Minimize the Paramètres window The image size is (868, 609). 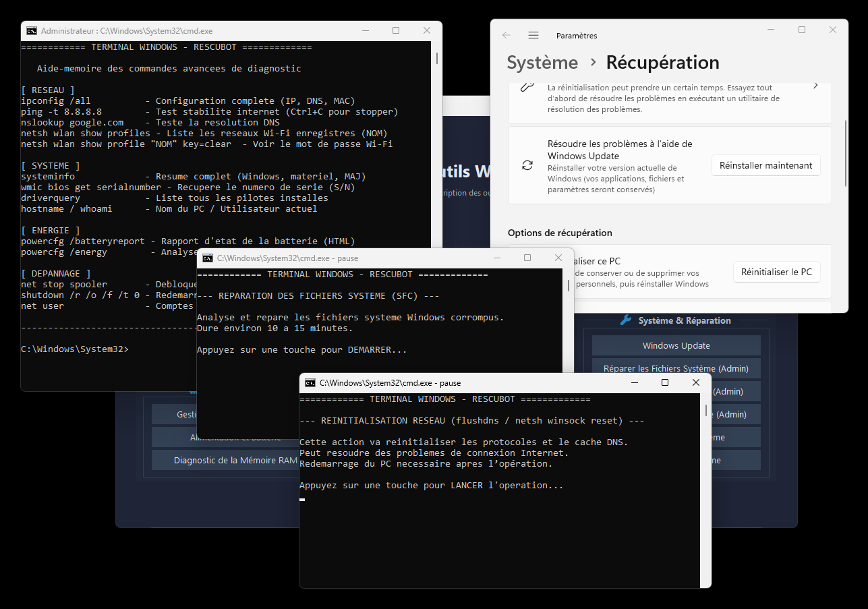[x=771, y=30]
